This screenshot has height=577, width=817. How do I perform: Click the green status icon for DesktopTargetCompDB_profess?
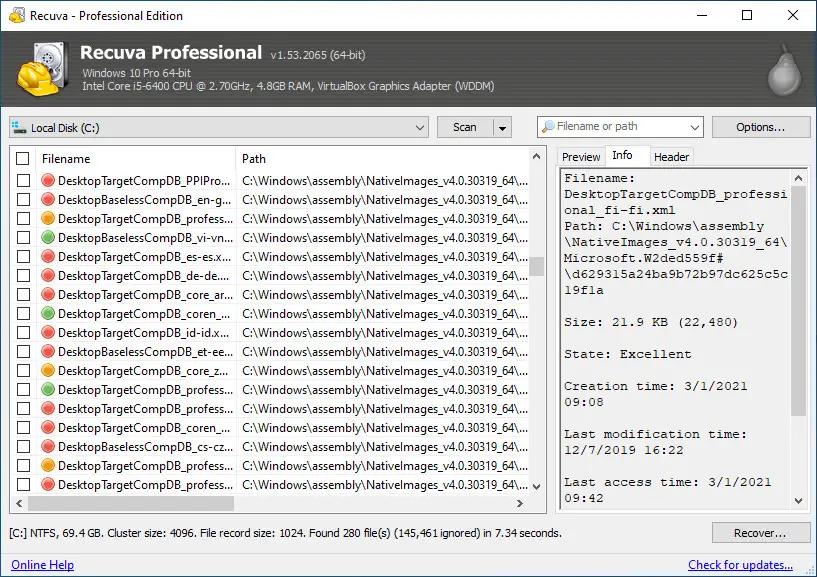(48, 390)
